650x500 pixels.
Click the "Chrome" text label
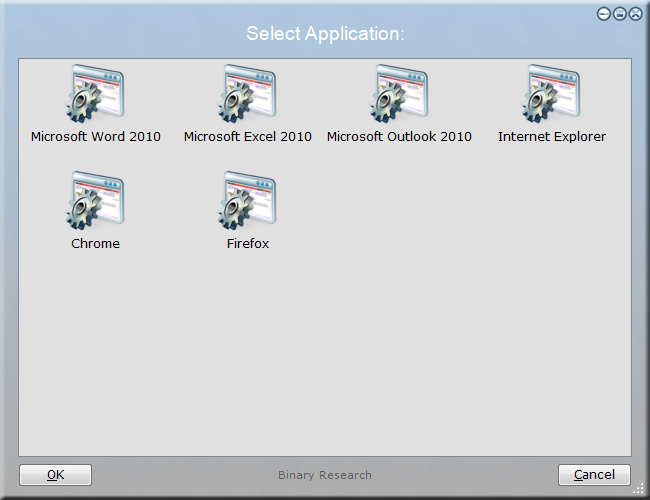click(95, 243)
